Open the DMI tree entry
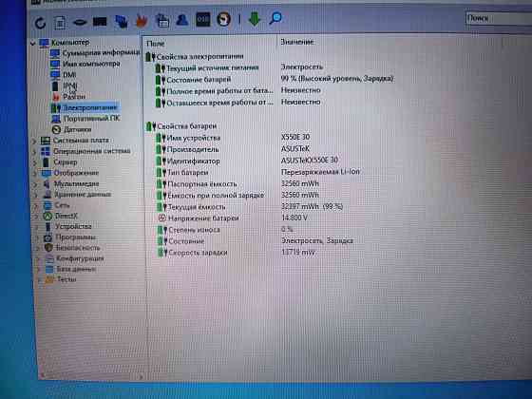532x399 pixels. coord(64,75)
